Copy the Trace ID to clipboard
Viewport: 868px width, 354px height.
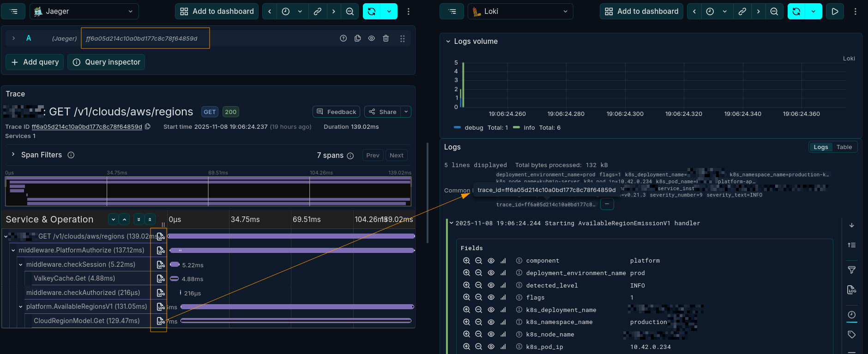(148, 126)
